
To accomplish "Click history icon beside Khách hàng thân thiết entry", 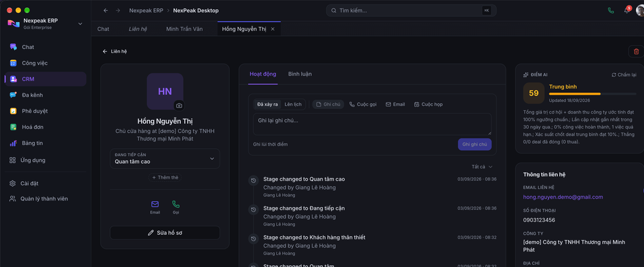I will point(253,239).
